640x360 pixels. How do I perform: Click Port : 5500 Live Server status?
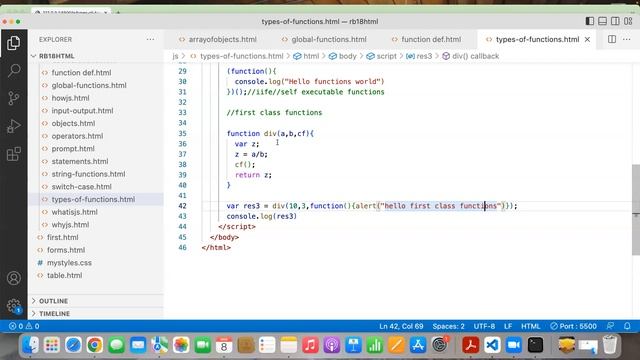[x=573, y=326]
